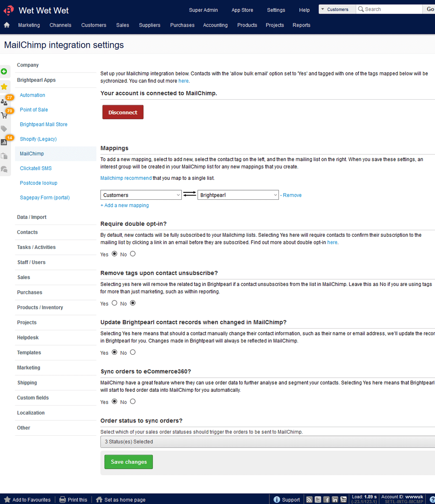Expand the 3 Status(es) Selected dropdown
The image size is (435, 504).
pos(268,442)
